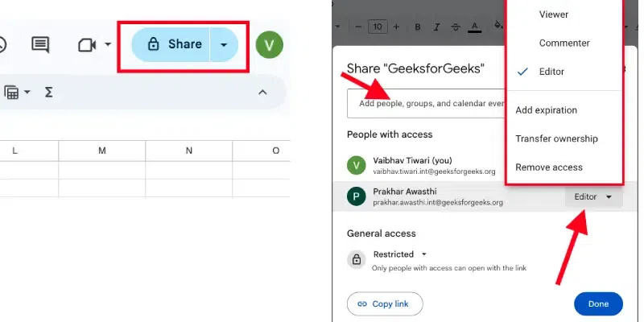Click the Copy link button
Image resolution: width=644 pixels, height=322 pixels.
tap(384, 304)
